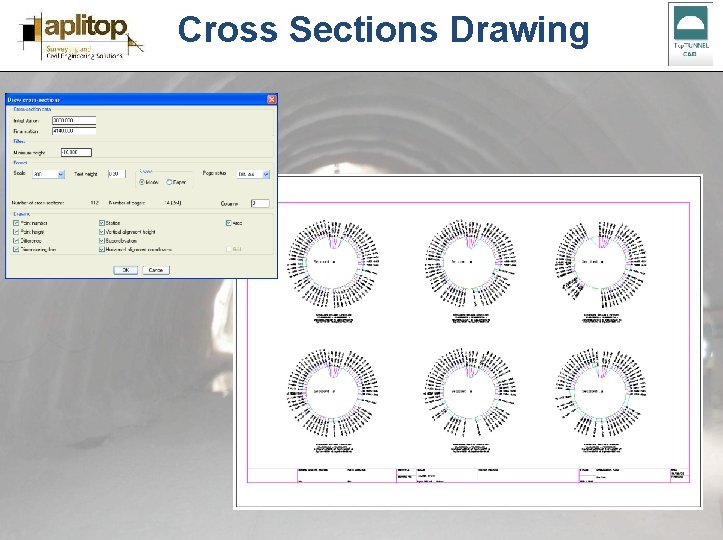The height and width of the screenshot is (540, 723).
Task: Click the Text height input field
Action: 117,174
